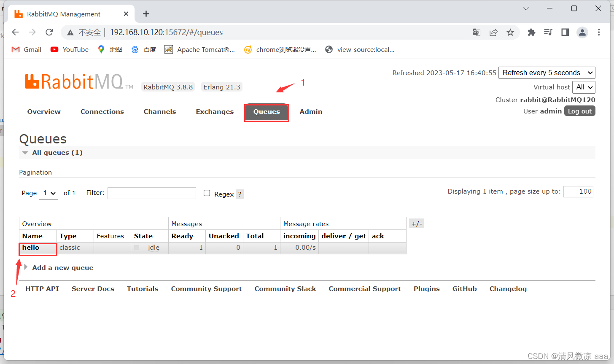The width and height of the screenshot is (614, 364).
Task: Switch to the Exchanges tab
Action: (215, 112)
